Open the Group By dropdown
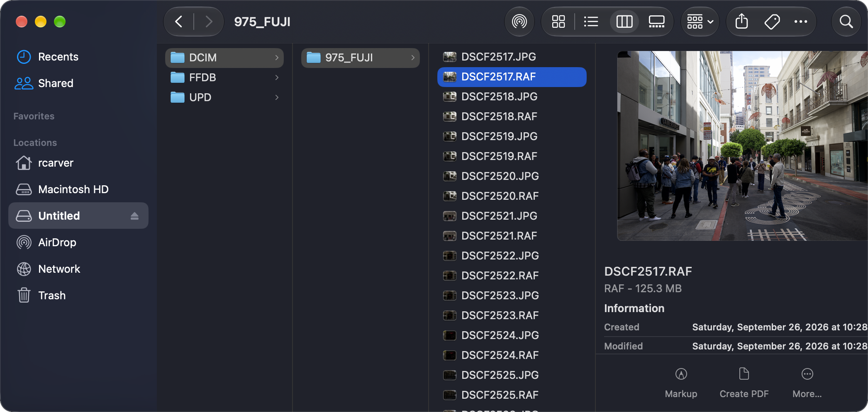 point(700,22)
